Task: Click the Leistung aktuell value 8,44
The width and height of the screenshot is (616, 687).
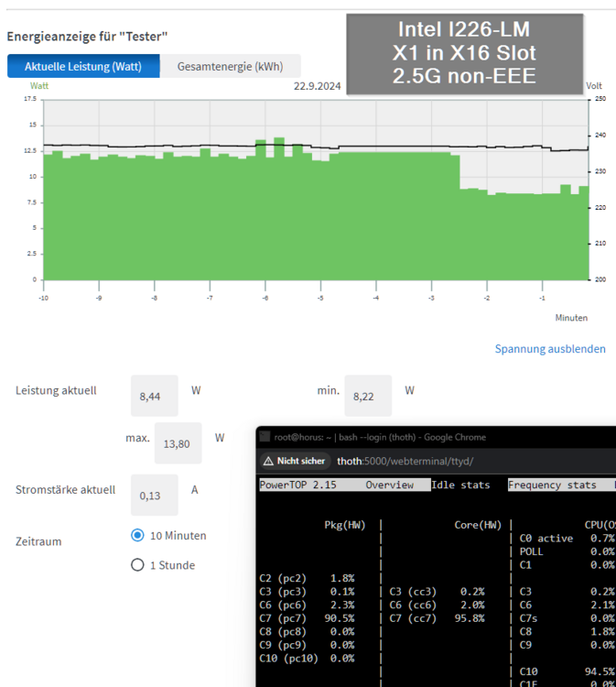Action: point(155,396)
